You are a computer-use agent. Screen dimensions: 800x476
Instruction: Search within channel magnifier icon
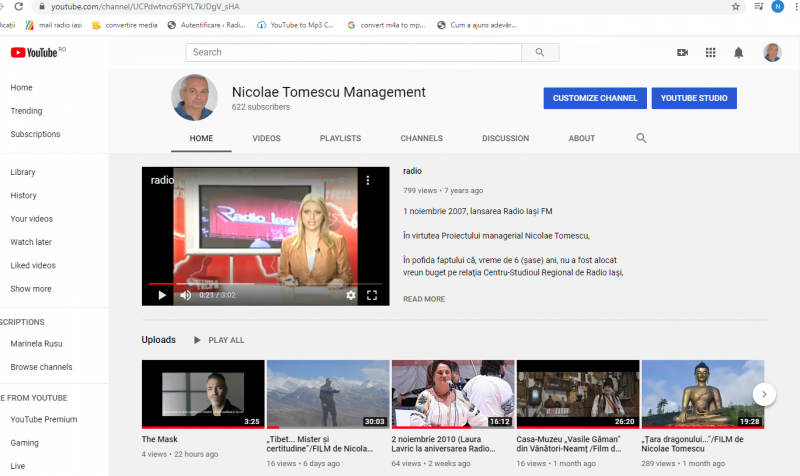pyautogui.click(x=641, y=138)
